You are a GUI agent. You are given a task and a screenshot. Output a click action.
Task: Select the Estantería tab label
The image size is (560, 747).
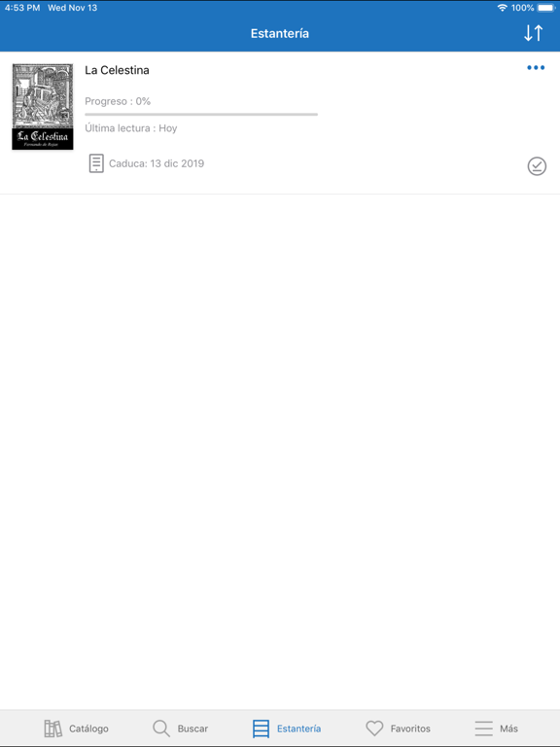299,729
